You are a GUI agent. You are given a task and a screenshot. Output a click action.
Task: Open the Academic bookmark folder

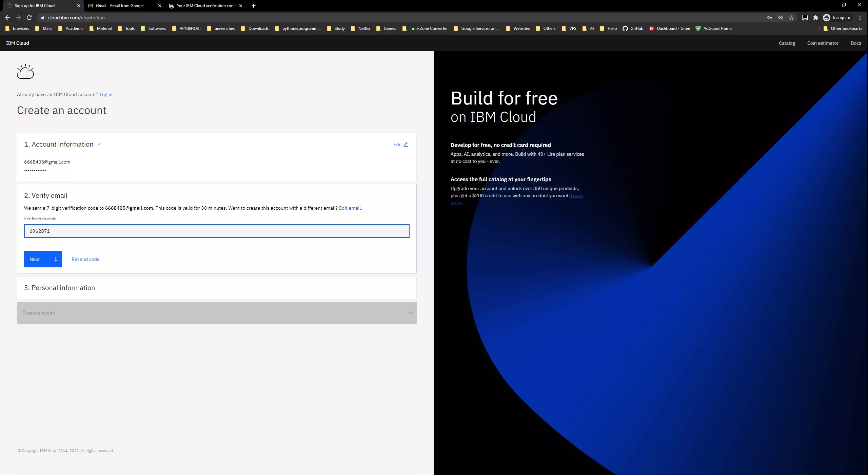[71, 28]
